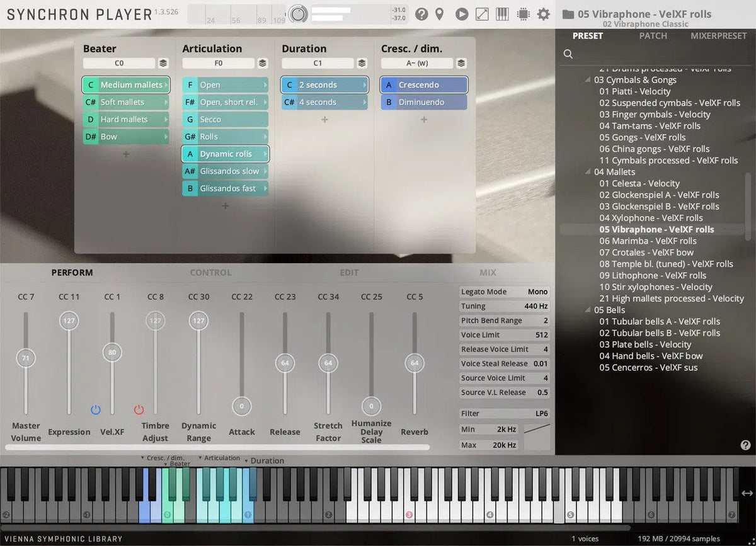The image size is (756, 546).
Task: Disable the Timbre Adjust power toggle
Action: pos(139,409)
